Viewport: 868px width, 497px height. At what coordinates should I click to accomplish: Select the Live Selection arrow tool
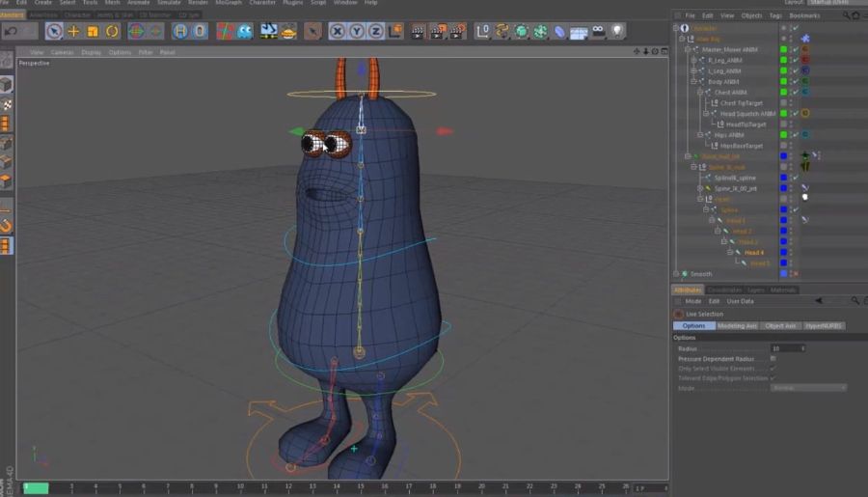[54, 31]
